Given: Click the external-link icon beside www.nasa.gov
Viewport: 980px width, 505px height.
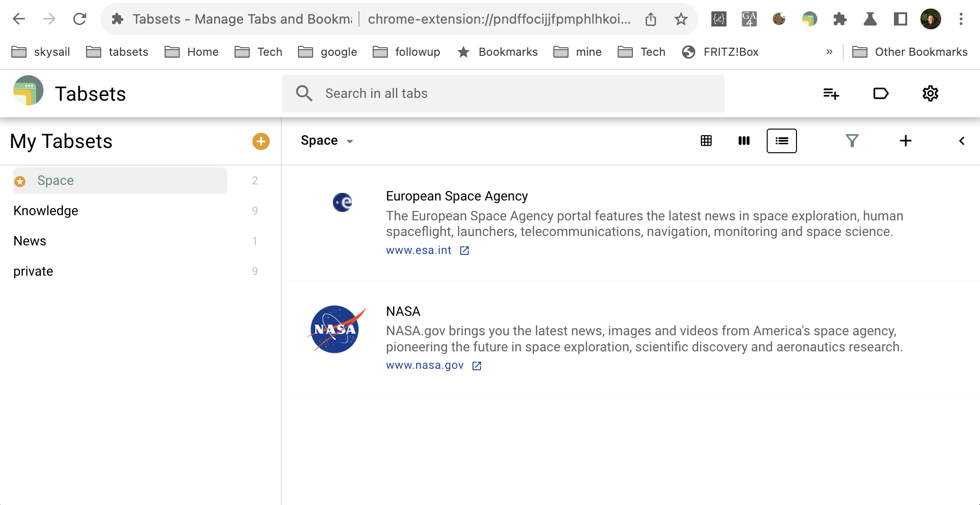Looking at the screenshot, I should [x=477, y=366].
